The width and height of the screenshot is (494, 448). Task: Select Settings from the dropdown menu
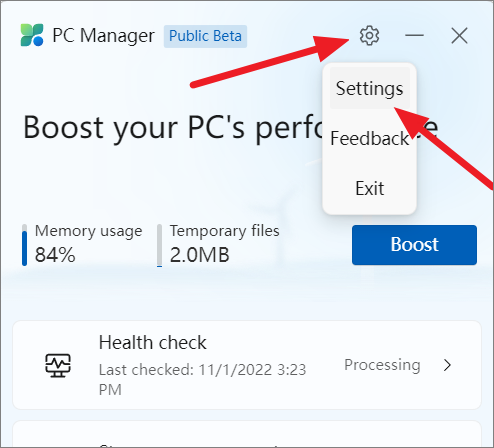point(369,88)
